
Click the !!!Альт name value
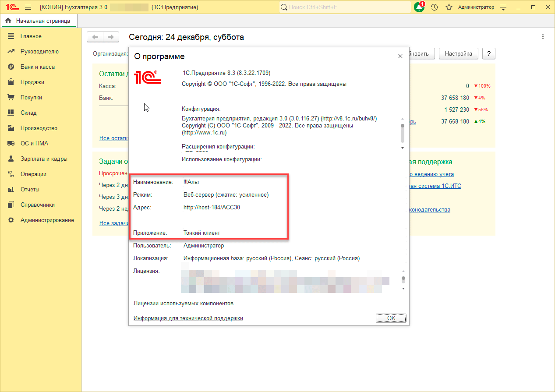[191, 182]
